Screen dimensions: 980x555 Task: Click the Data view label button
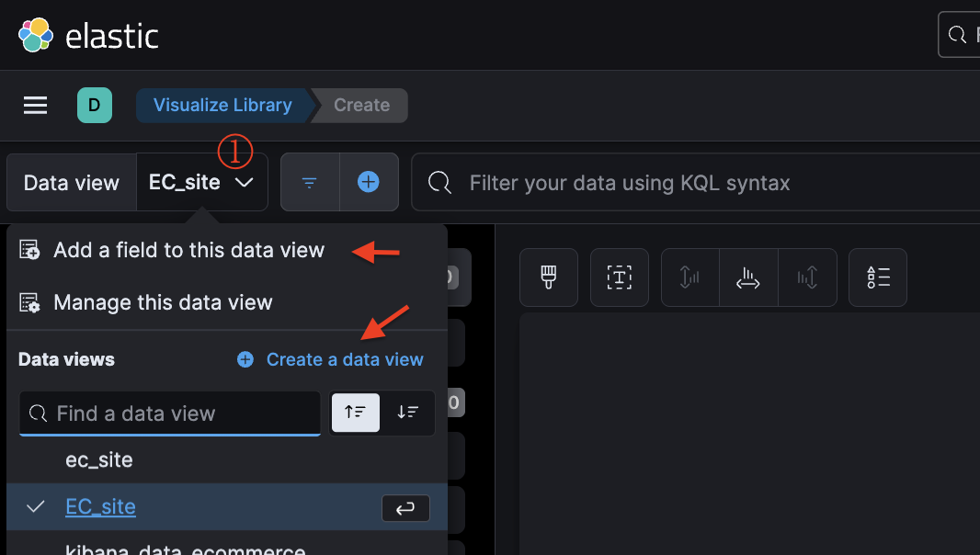click(72, 183)
